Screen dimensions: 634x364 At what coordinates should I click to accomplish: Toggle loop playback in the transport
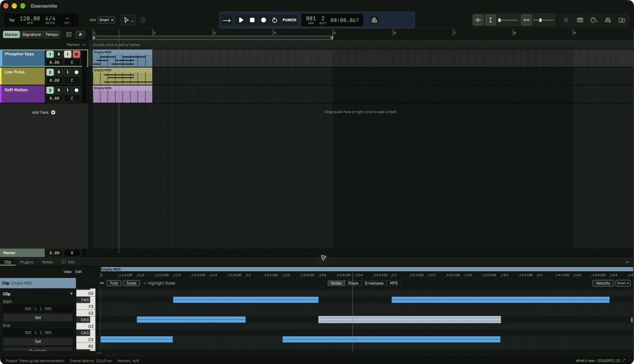pos(274,20)
